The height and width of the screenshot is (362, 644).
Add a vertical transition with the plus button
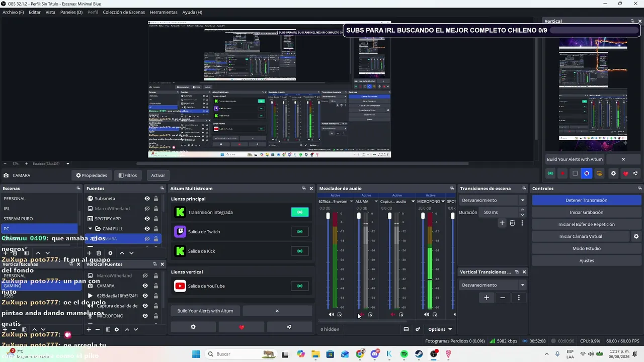[x=487, y=298]
